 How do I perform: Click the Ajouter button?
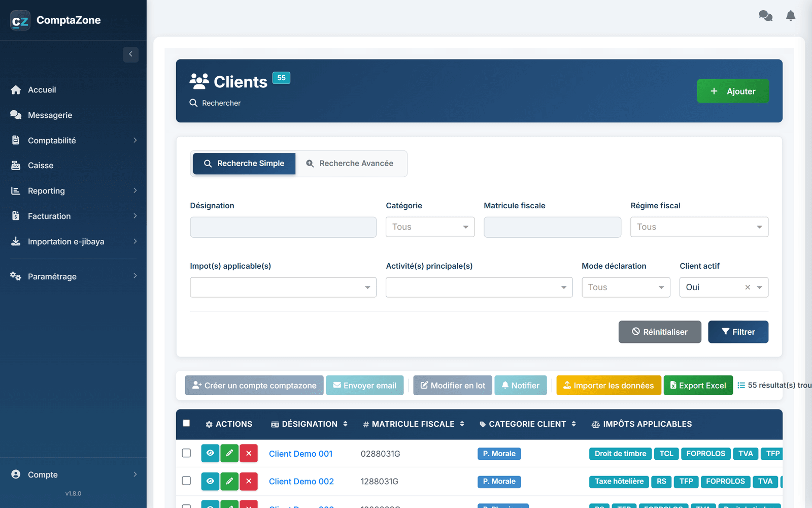(x=733, y=91)
